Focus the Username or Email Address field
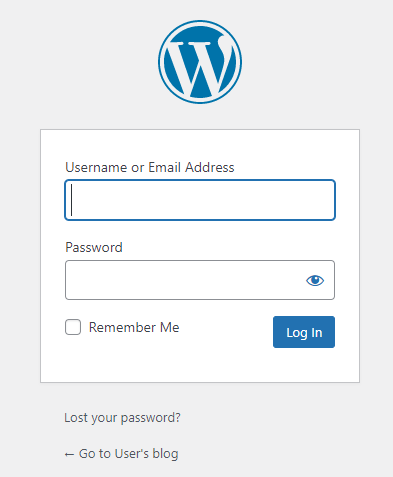 point(200,200)
